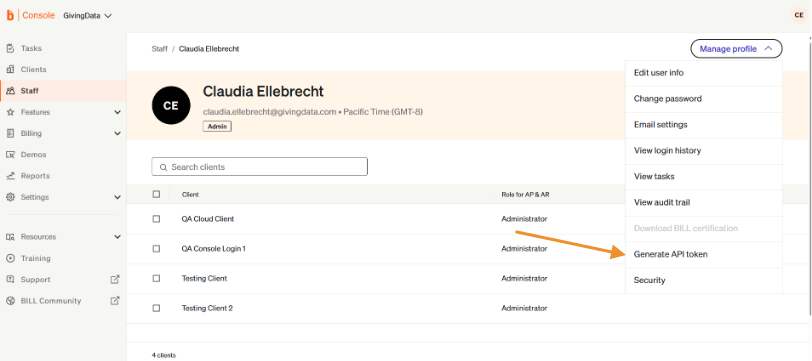This screenshot has height=361, width=812.
Task: Click the Clients sidebar icon
Action: (10, 69)
